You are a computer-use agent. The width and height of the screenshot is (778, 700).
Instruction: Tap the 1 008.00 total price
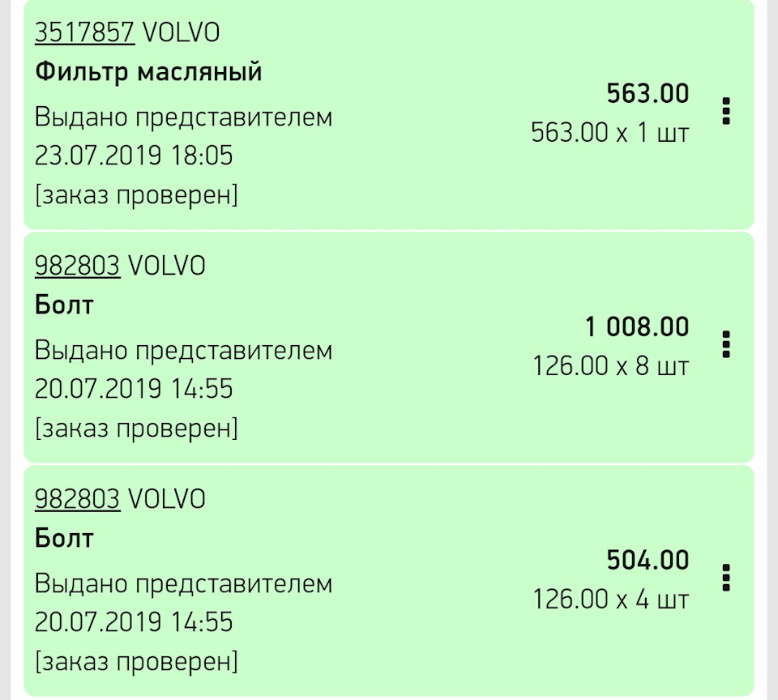click(637, 327)
